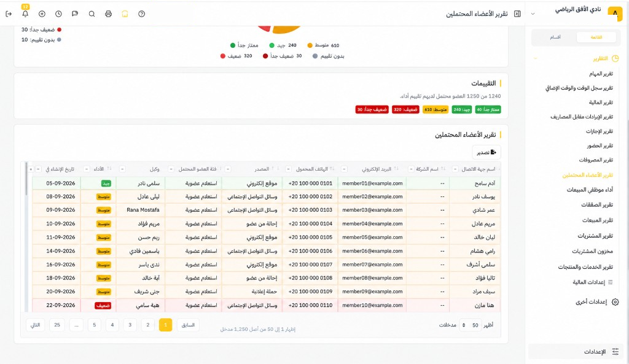Sort by الأداء column arrows

pos(109,169)
